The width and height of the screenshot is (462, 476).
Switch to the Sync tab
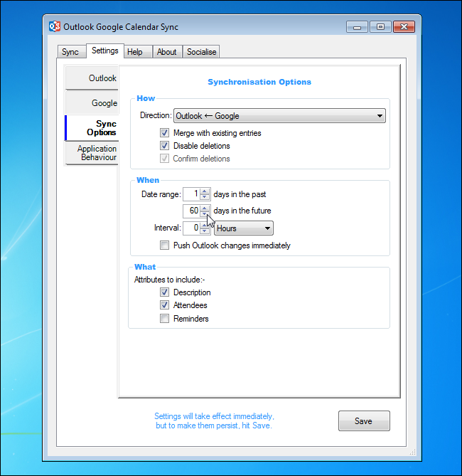(x=70, y=52)
